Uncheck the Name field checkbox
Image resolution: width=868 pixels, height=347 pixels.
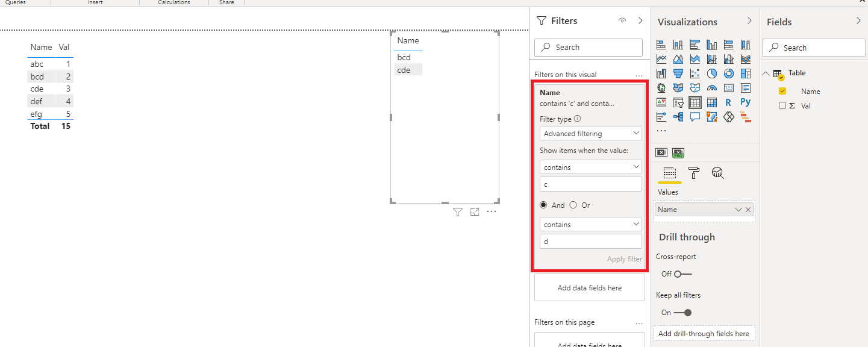click(x=782, y=92)
